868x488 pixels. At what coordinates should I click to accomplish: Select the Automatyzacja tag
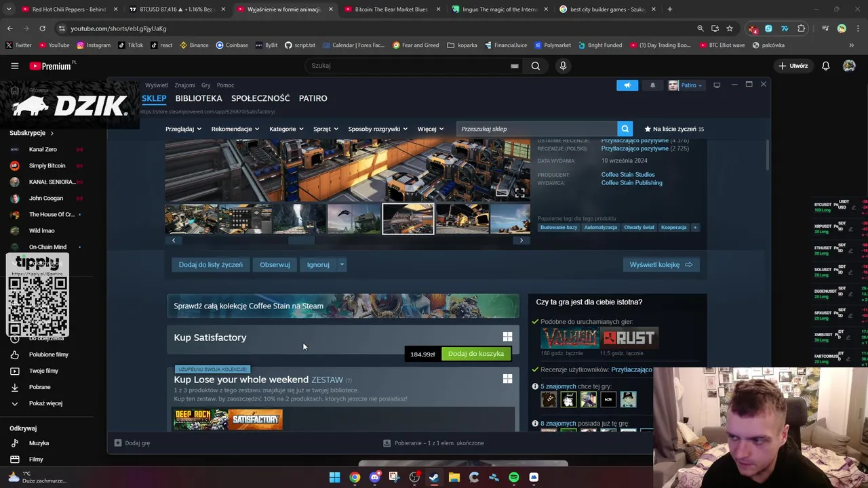pos(601,228)
